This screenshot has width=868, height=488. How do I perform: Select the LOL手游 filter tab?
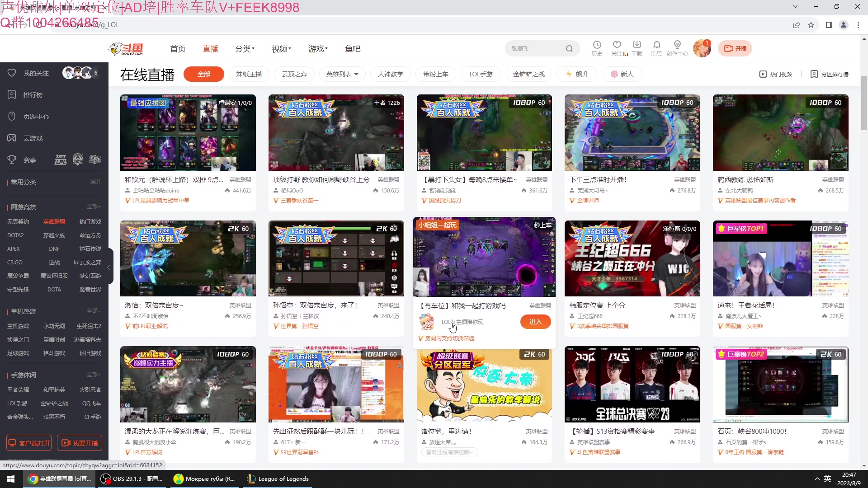click(x=481, y=74)
